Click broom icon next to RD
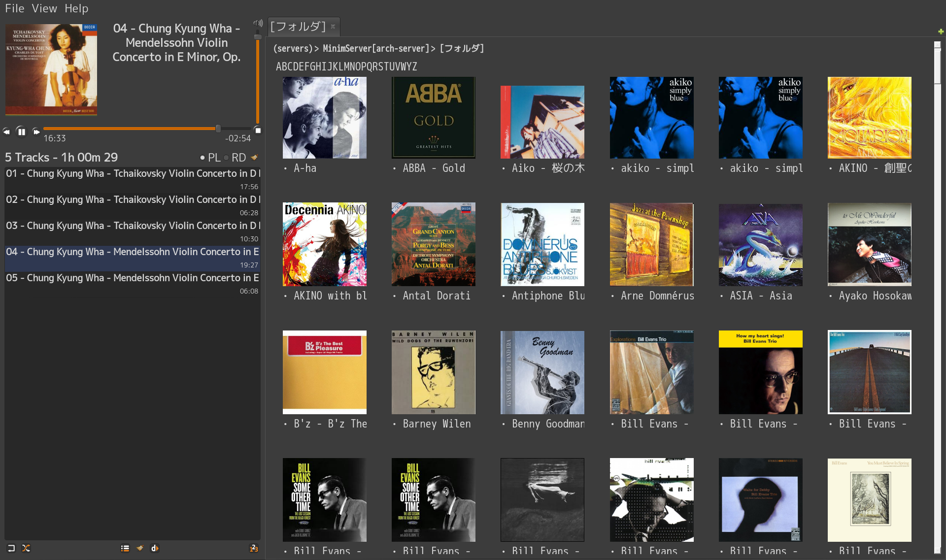 [254, 158]
